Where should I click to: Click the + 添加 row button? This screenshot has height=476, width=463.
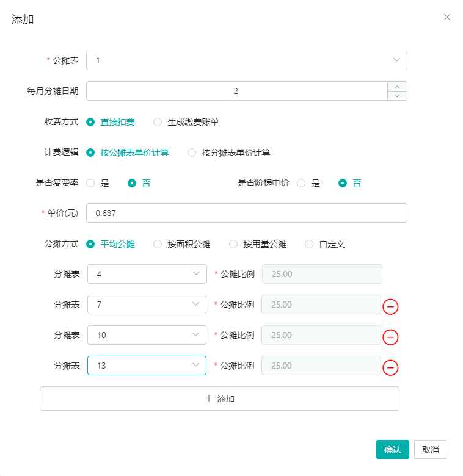click(219, 398)
